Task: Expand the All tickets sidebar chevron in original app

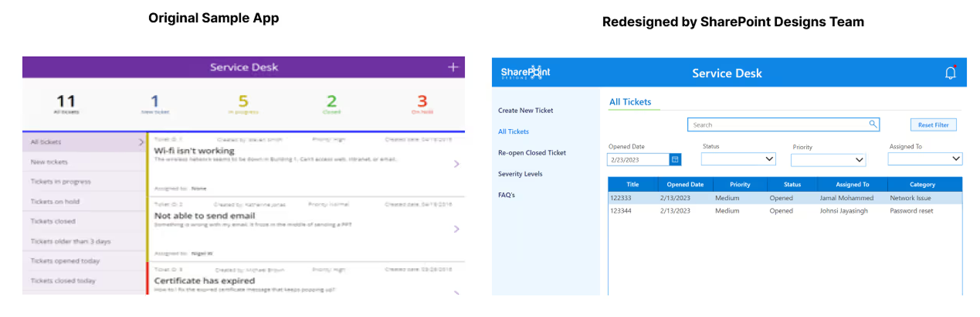Action: [141, 142]
